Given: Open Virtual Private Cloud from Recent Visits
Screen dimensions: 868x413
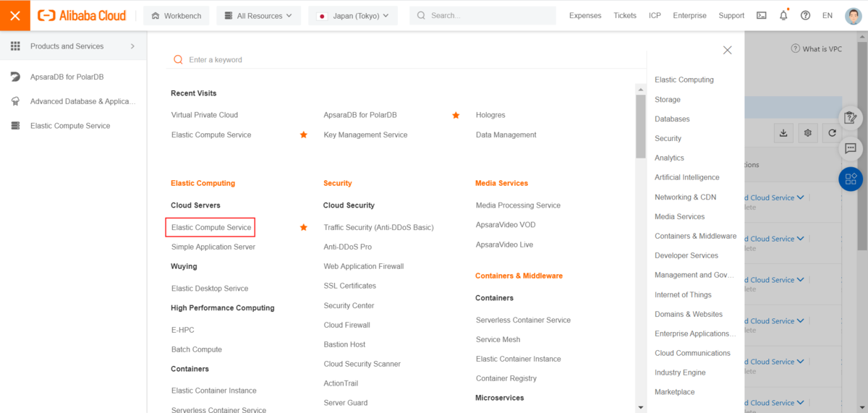Looking at the screenshot, I should point(205,115).
